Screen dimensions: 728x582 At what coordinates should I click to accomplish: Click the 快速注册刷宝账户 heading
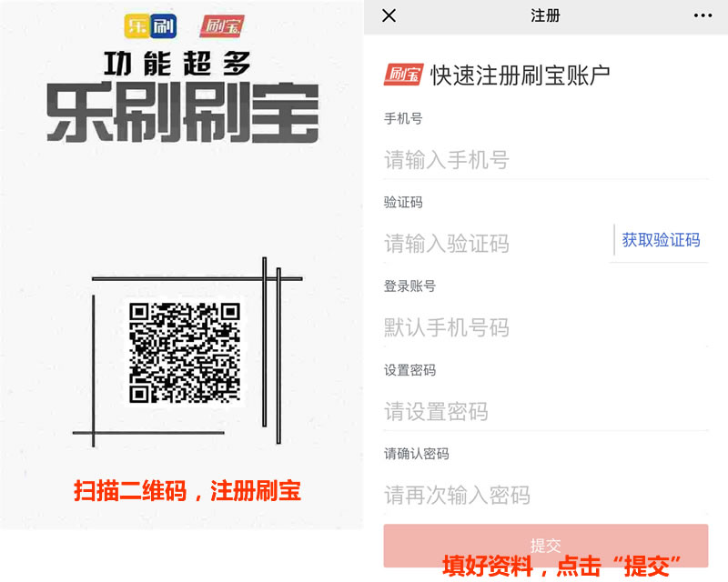(x=521, y=75)
